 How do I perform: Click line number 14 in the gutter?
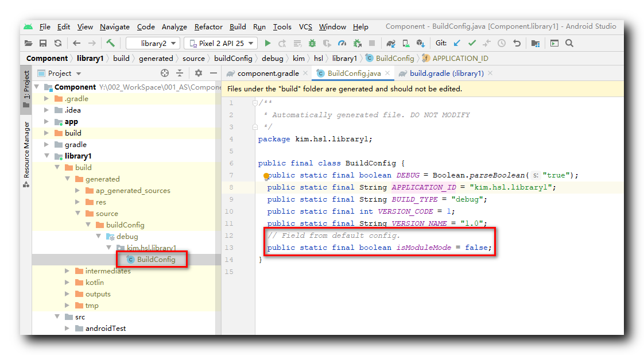click(229, 260)
